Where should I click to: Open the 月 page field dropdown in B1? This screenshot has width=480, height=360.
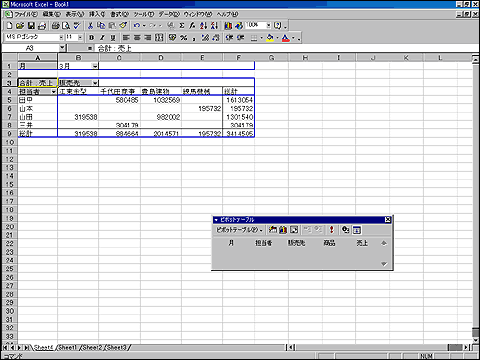pos(95,66)
